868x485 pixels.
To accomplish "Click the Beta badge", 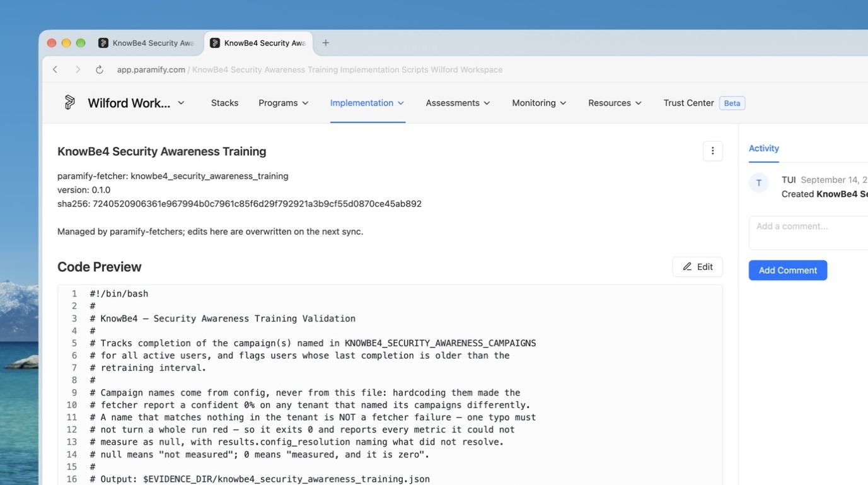I will coord(732,103).
